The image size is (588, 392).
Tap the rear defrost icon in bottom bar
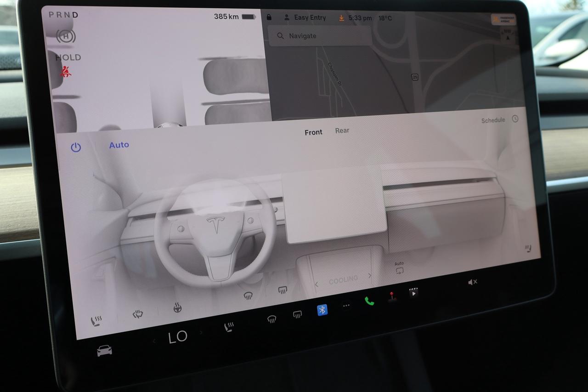tap(297, 314)
